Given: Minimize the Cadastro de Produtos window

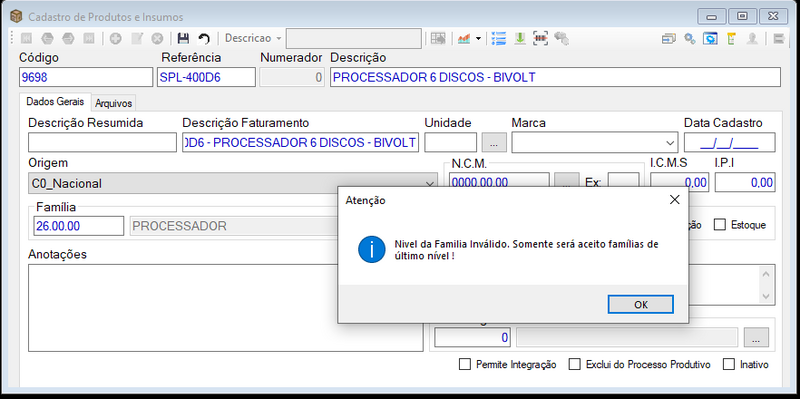Looking at the screenshot, I should (711, 16).
